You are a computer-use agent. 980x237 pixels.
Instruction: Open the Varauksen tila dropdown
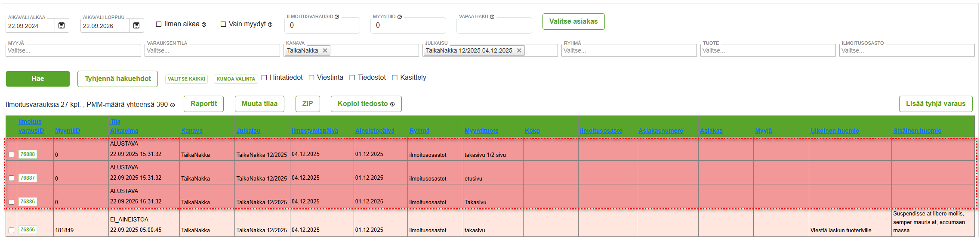click(x=212, y=50)
